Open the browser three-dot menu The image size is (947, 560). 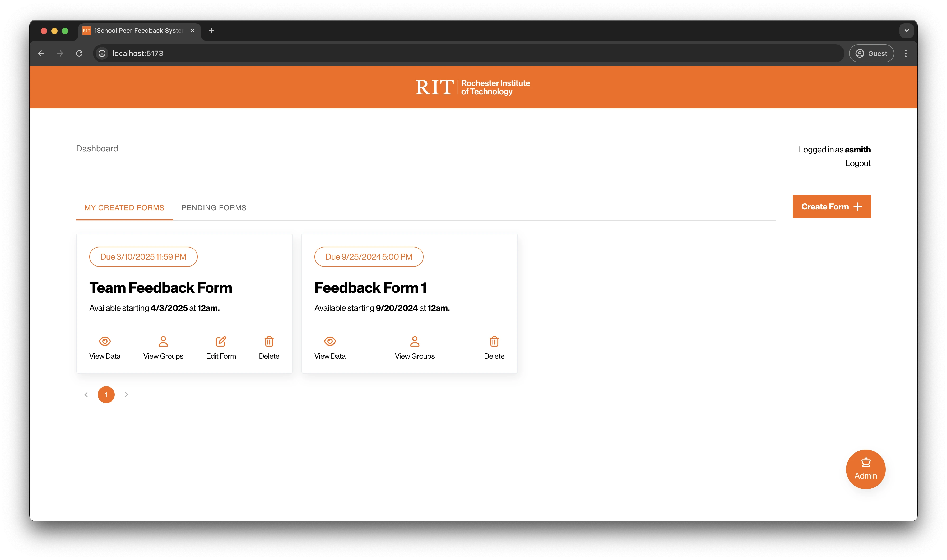coord(906,53)
